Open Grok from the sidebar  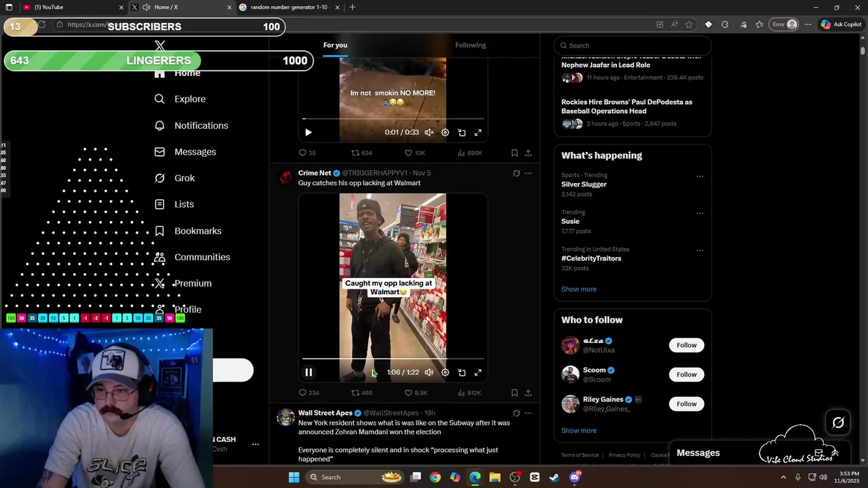point(174,178)
